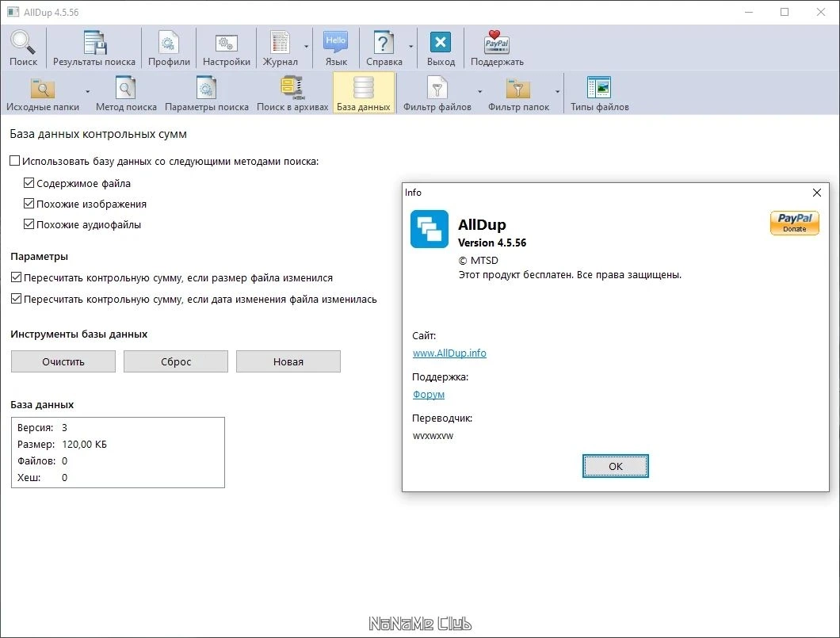Open Поиск в архивах icon
840x638 pixels.
(292, 88)
